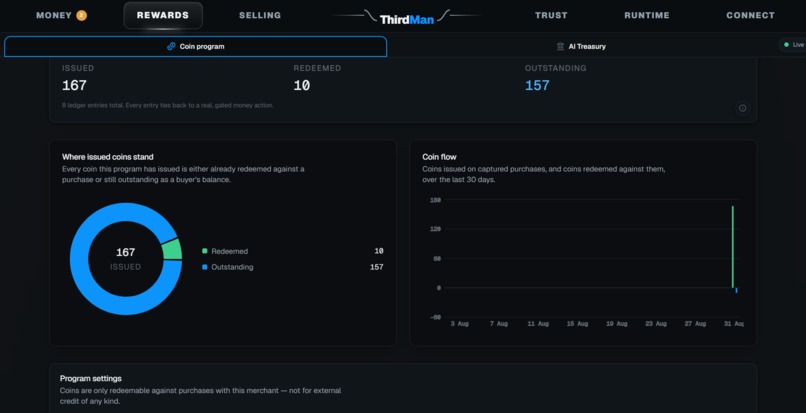Click the Outstanding legend label
The image size is (806, 413).
(x=232, y=267)
